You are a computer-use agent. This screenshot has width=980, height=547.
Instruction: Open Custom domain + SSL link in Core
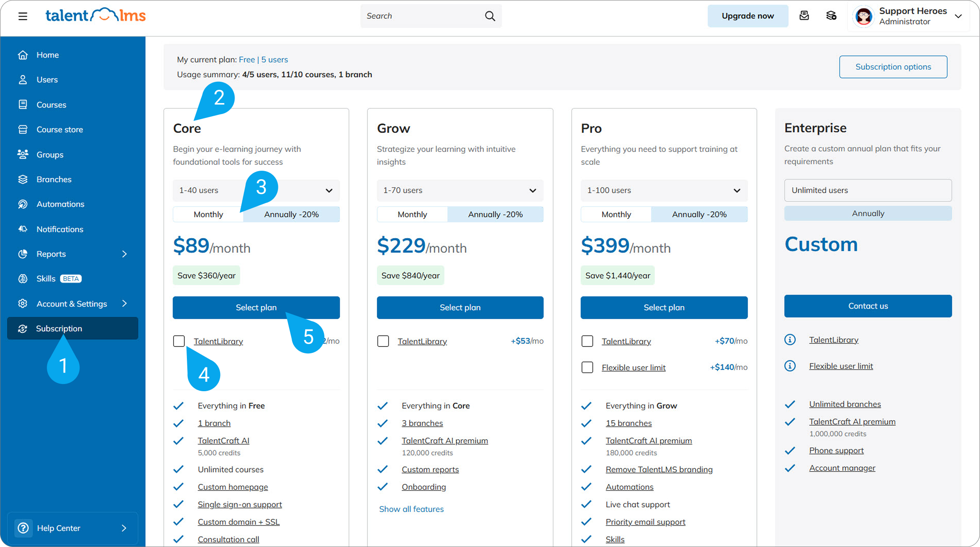coord(238,522)
